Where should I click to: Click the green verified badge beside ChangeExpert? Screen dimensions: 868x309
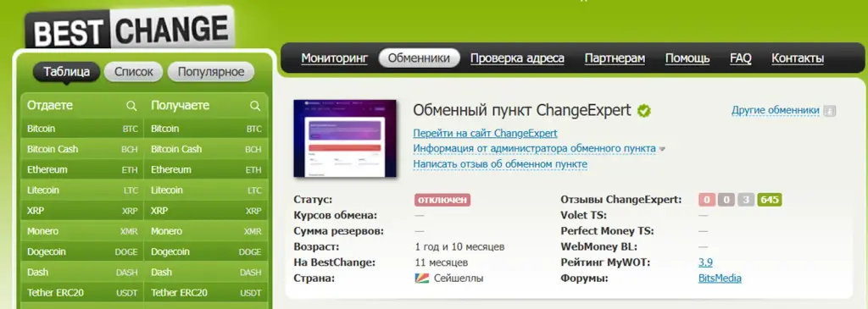pyautogui.click(x=644, y=111)
